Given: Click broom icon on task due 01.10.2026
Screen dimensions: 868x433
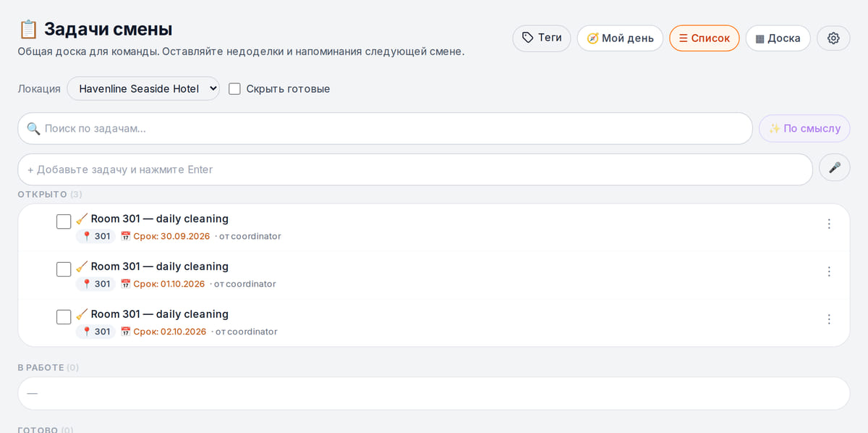Looking at the screenshot, I should [82, 266].
